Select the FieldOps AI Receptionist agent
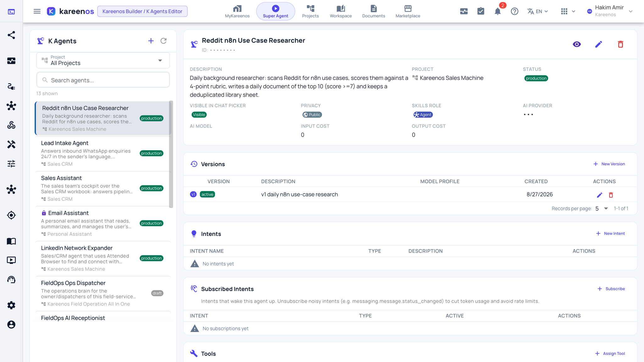 103,318
